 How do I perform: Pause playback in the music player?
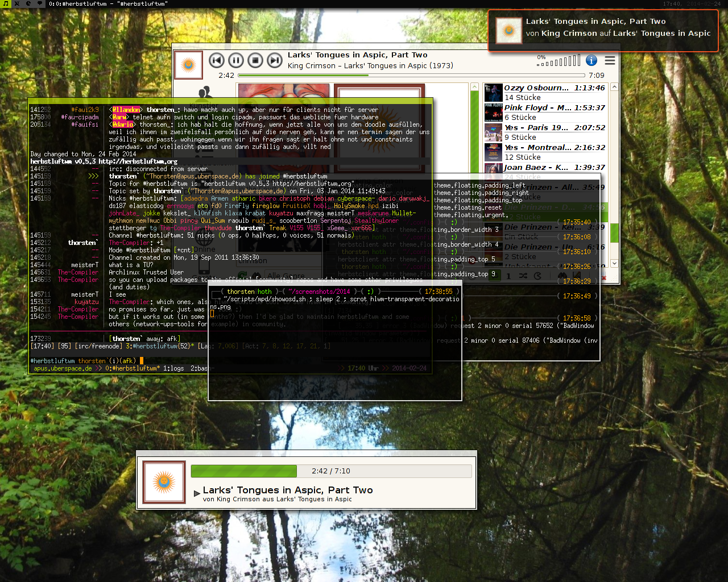click(236, 60)
